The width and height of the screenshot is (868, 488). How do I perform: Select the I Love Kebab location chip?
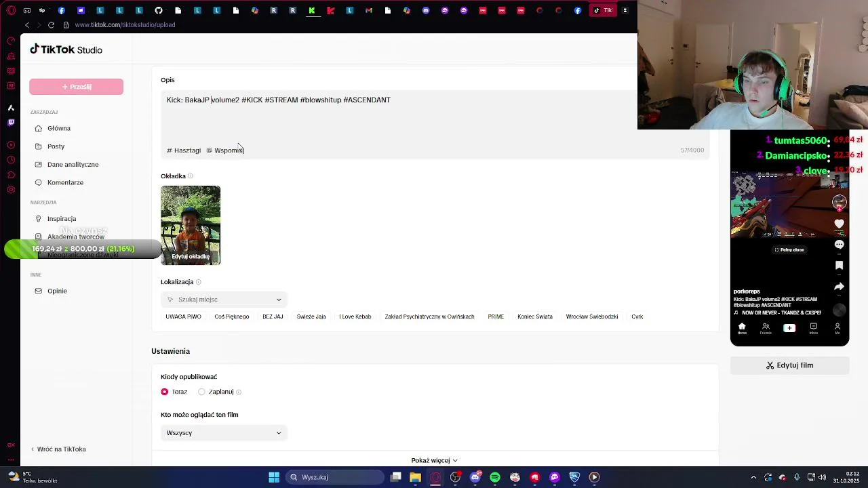click(355, 317)
